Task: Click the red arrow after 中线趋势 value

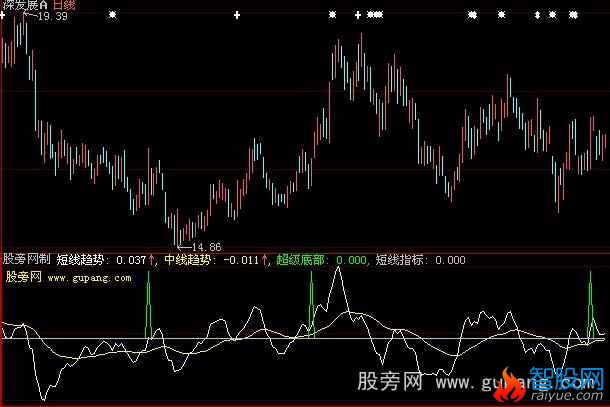Action: [x=265, y=260]
